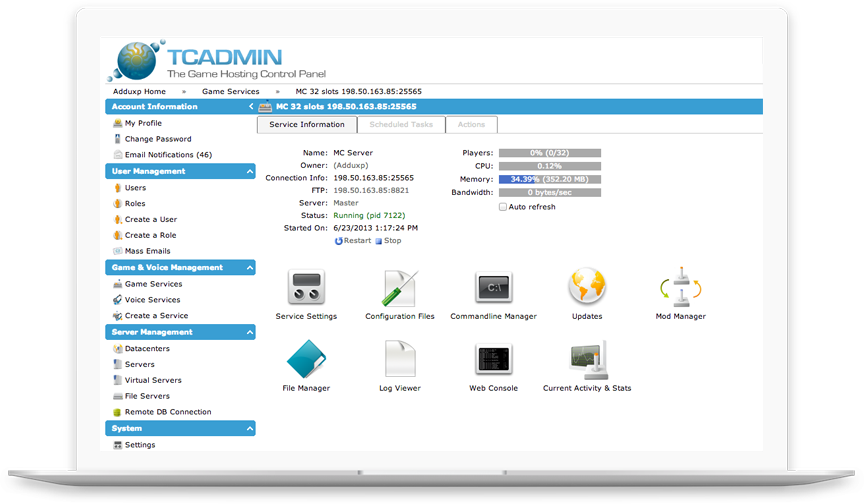Click the MC Server name value
The image size is (864, 504).
(x=353, y=153)
